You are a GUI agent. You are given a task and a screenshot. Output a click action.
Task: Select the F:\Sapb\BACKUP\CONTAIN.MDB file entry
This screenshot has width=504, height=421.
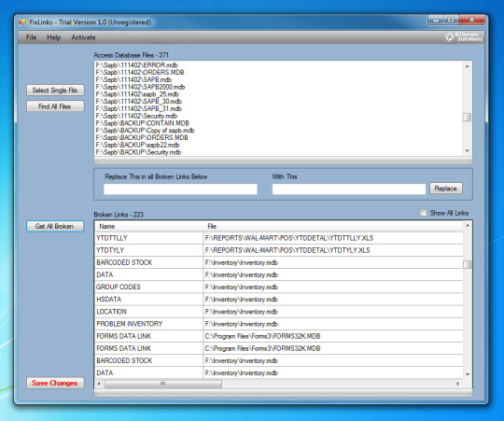click(x=143, y=123)
